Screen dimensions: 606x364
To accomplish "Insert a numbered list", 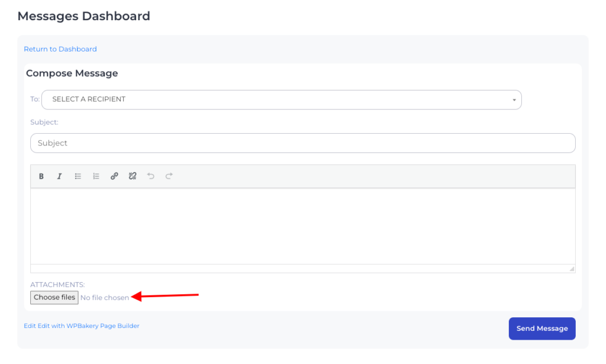I will [96, 176].
